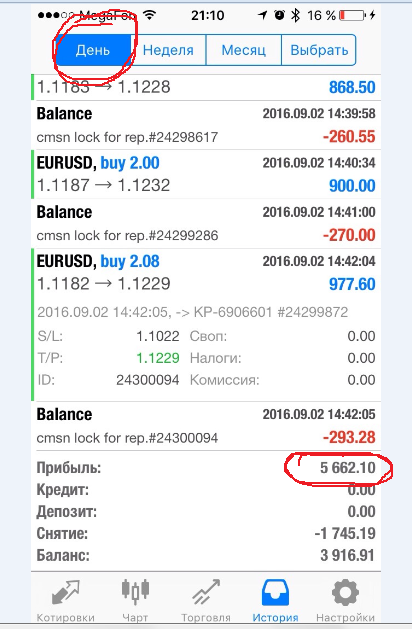The height and width of the screenshot is (629, 412).
Task: Select the День period tab
Action: click(93, 50)
